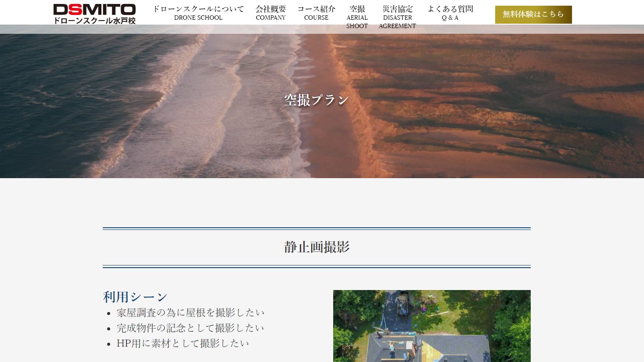
Task: Click the truck in the aerial photo
Action: (402, 304)
